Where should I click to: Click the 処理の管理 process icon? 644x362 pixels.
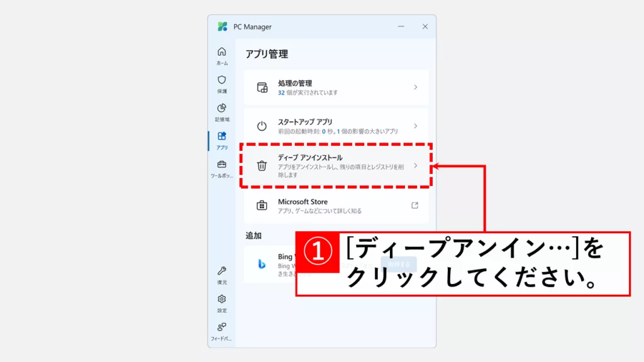262,87
